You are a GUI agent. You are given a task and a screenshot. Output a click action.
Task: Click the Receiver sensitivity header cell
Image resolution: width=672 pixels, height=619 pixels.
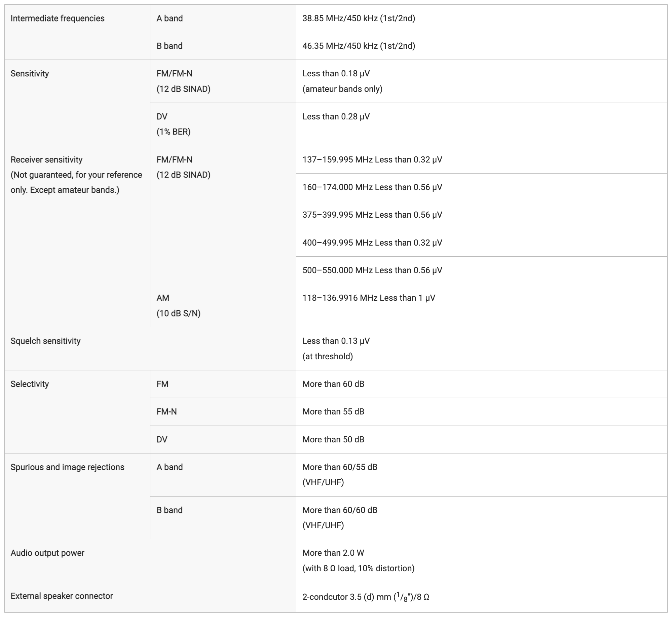click(77, 236)
